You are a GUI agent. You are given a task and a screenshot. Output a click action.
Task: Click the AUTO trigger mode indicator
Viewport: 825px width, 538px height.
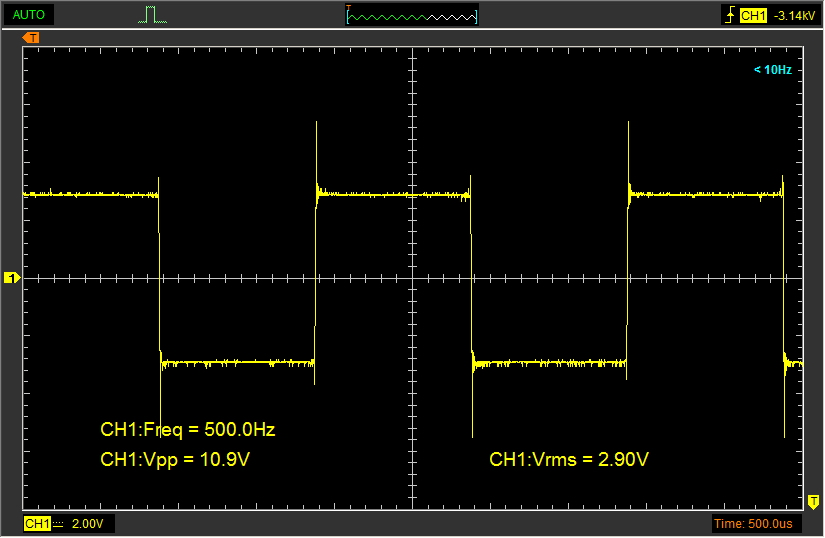[28, 15]
